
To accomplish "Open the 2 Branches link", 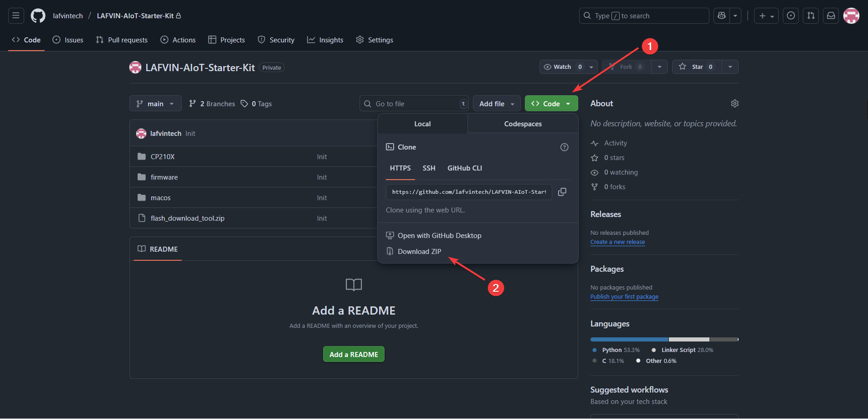I will (212, 104).
